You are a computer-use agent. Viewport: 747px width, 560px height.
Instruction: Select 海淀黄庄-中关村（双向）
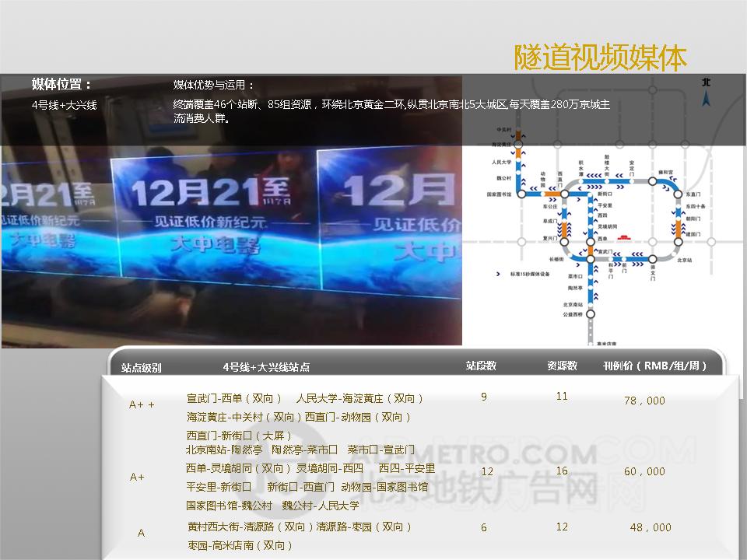244,417
